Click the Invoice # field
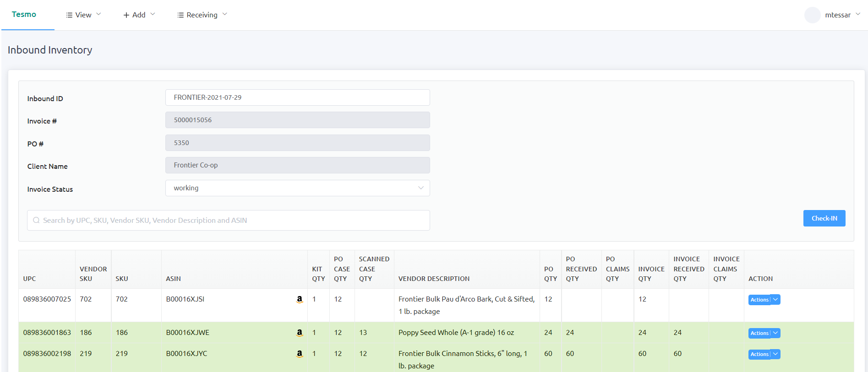The width and height of the screenshot is (868, 372). [297, 120]
